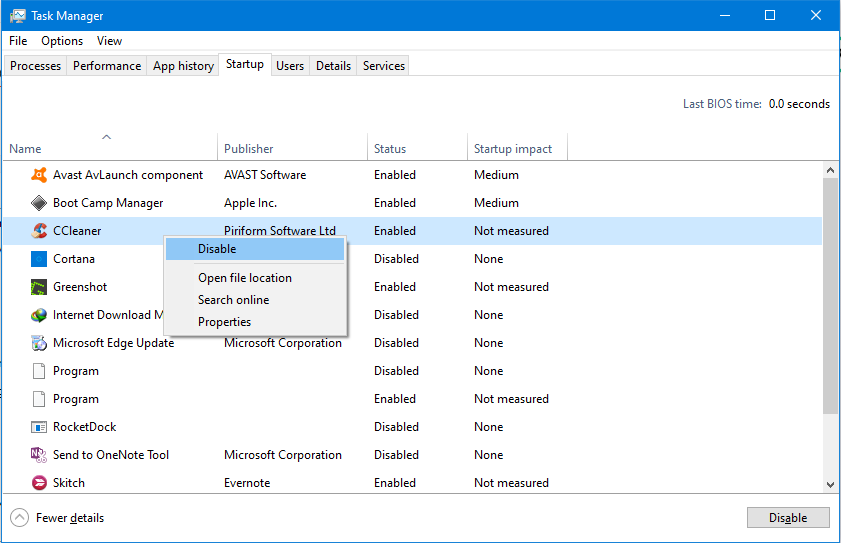841x543 pixels.
Task: Click the Send to OneNote Tool icon
Action: pos(39,455)
